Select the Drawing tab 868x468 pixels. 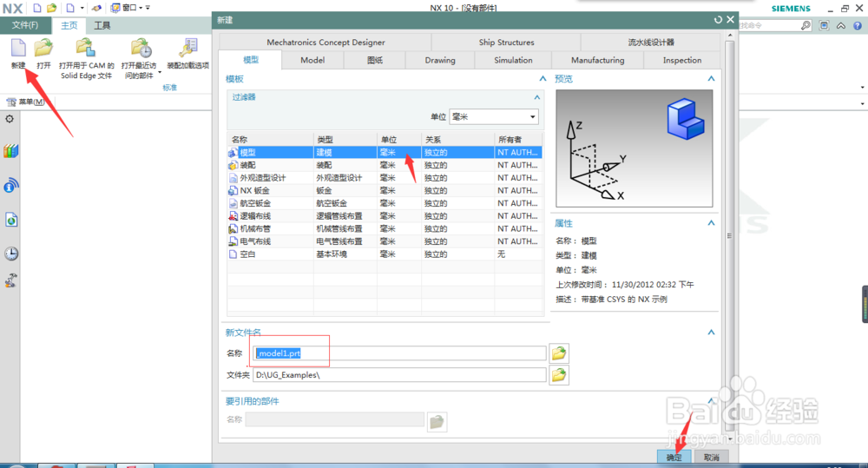click(440, 60)
